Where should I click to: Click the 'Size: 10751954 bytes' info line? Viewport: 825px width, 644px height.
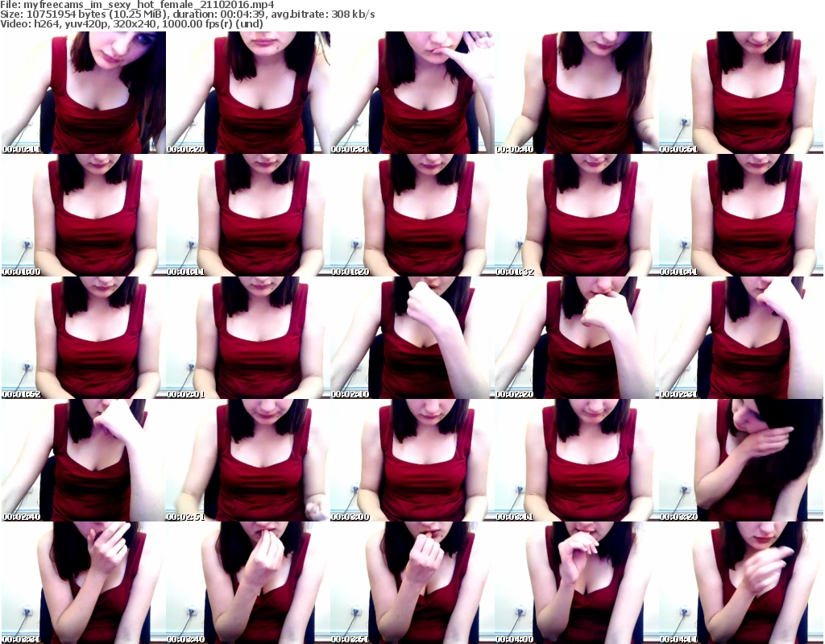[187, 15]
